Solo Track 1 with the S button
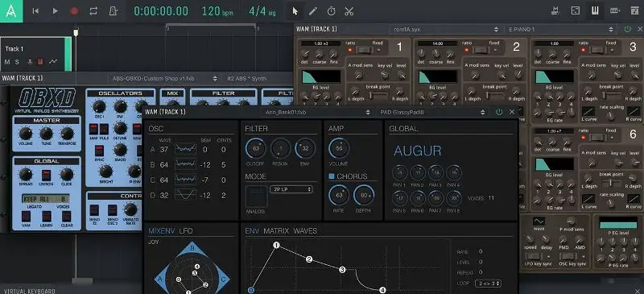The height and width of the screenshot is (294, 644). coord(17,62)
